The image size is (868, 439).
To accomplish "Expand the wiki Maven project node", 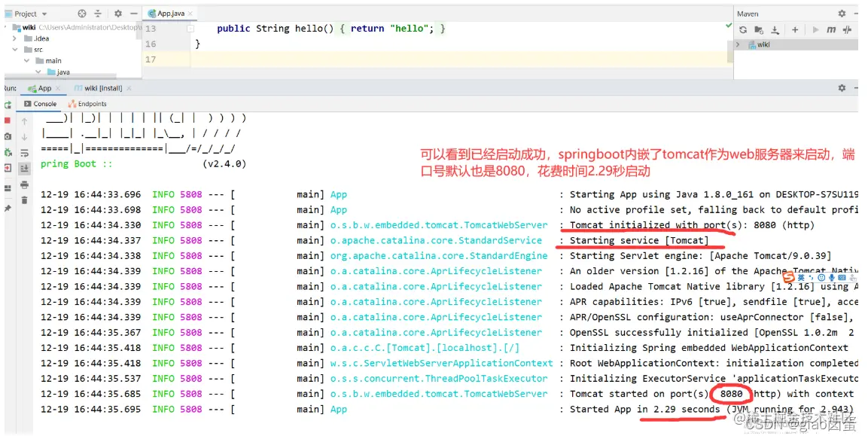I will [738, 44].
